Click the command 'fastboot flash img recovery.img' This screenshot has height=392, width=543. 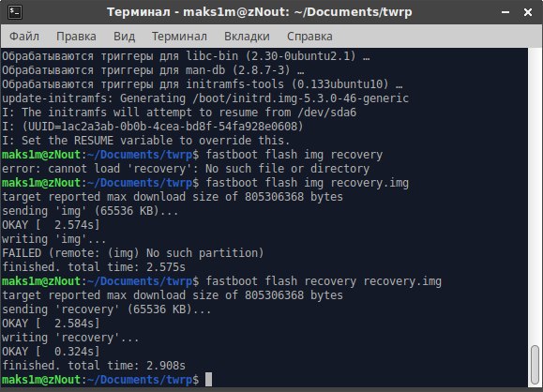308,183
